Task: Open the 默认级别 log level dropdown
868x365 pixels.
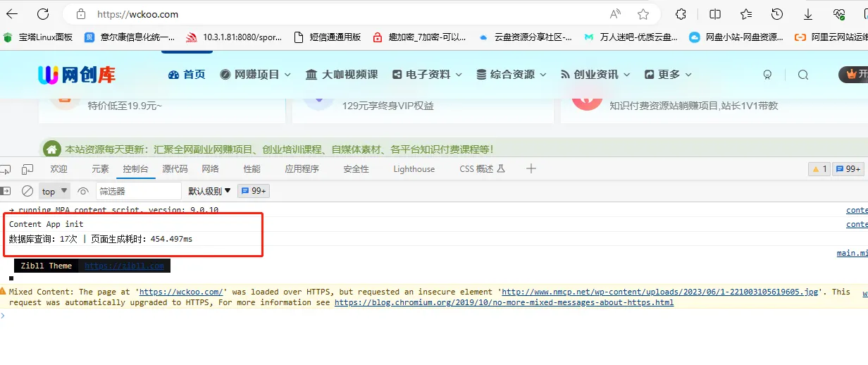Action: [209, 191]
